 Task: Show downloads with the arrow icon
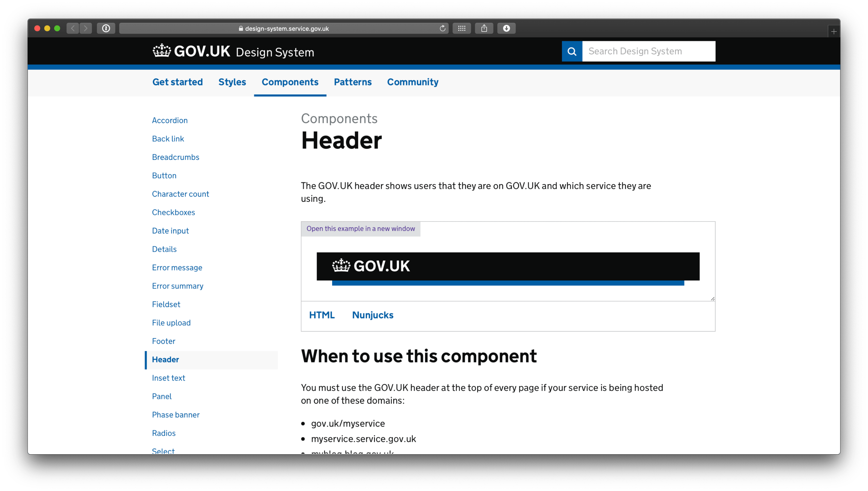click(x=506, y=28)
